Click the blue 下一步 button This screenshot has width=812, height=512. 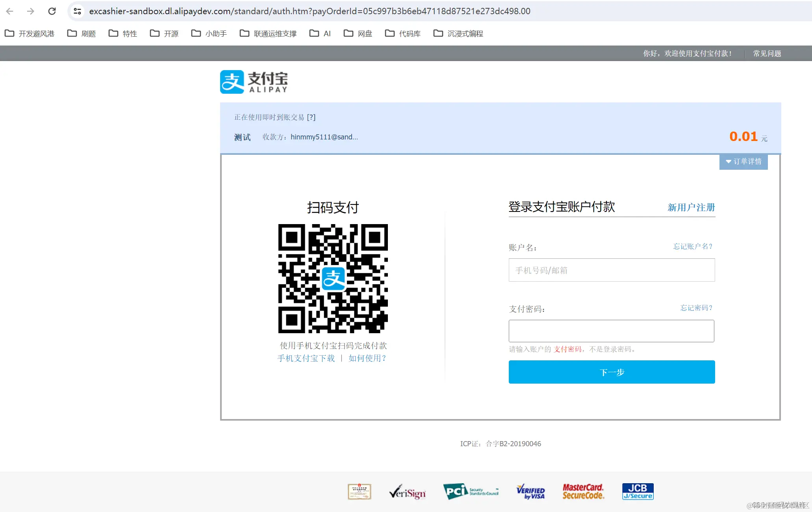tap(612, 372)
